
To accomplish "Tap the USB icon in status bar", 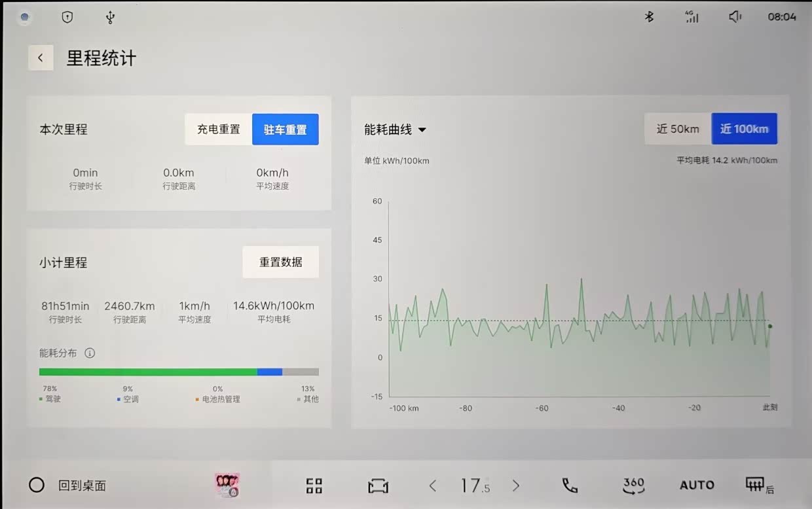I will pos(110,18).
